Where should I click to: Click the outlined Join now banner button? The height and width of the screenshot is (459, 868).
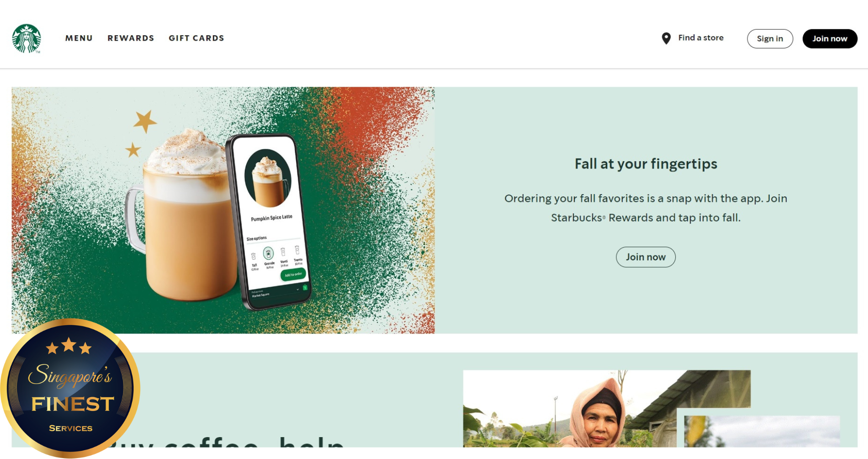click(x=646, y=257)
